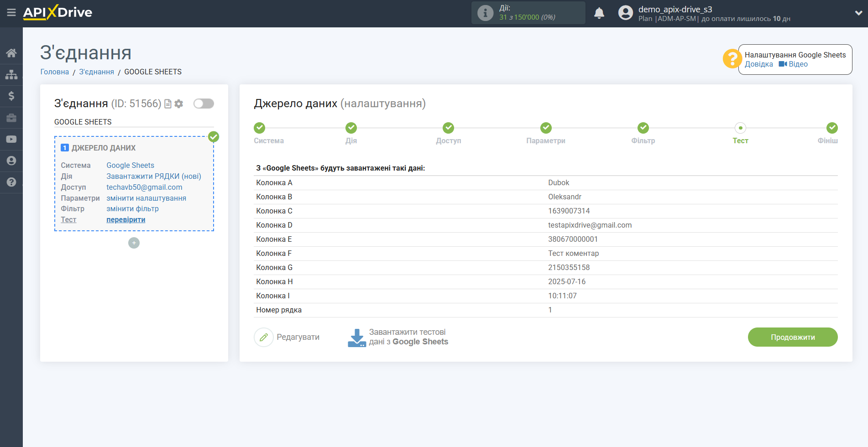Screen dimensions: 868x447
Task: Go to the Фініш step
Action: click(832, 128)
